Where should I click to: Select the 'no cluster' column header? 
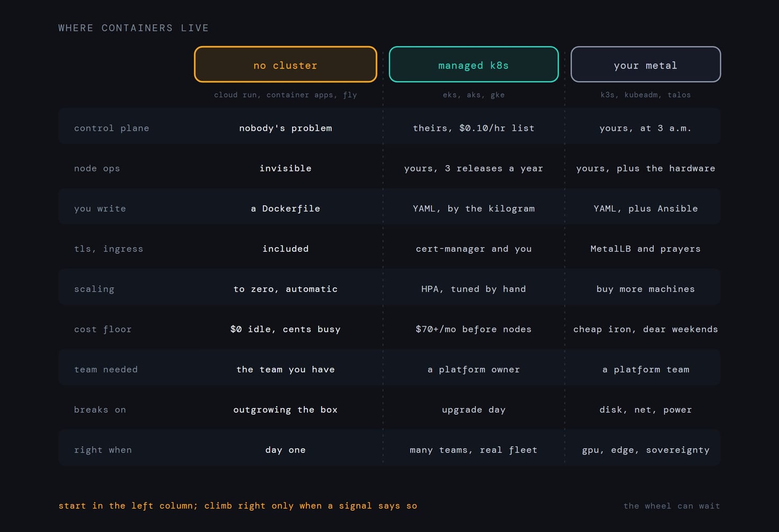click(286, 65)
